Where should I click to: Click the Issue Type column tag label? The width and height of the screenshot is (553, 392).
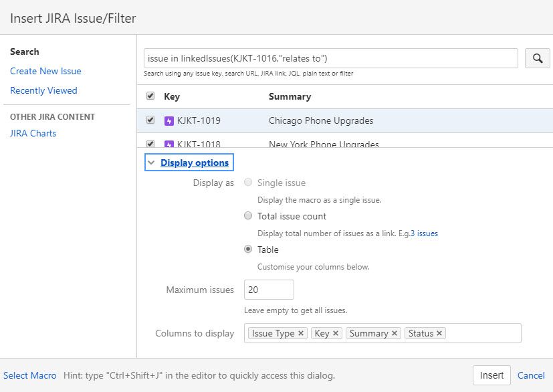(x=273, y=333)
